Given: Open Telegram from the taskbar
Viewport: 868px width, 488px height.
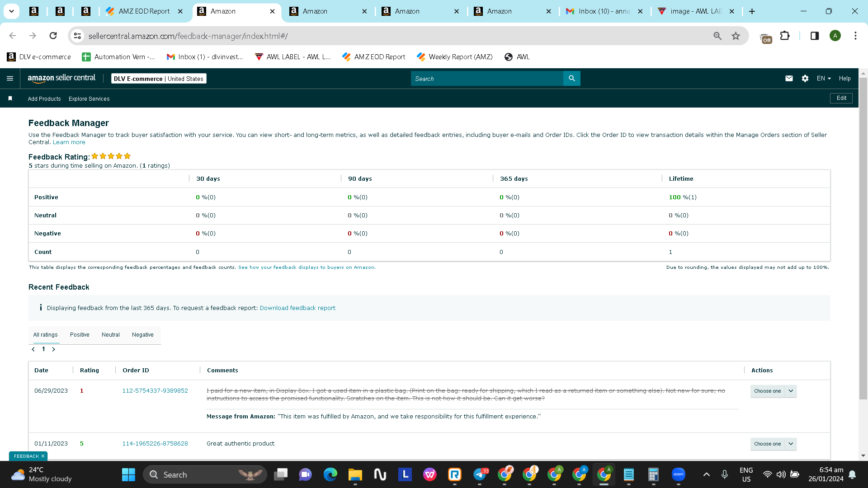Looking at the screenshot, I should (x=481, y=474).
